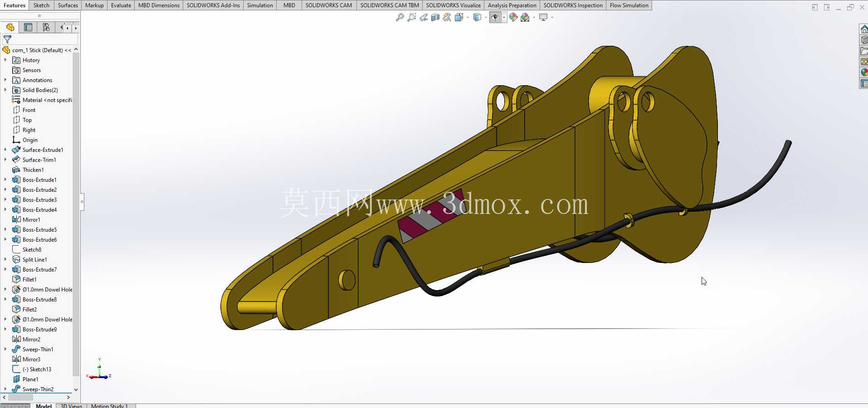Open the MBD Dimensions tab
Image resolution: width=868 pixels, height=408 pixels.
[x=159, y=5]
